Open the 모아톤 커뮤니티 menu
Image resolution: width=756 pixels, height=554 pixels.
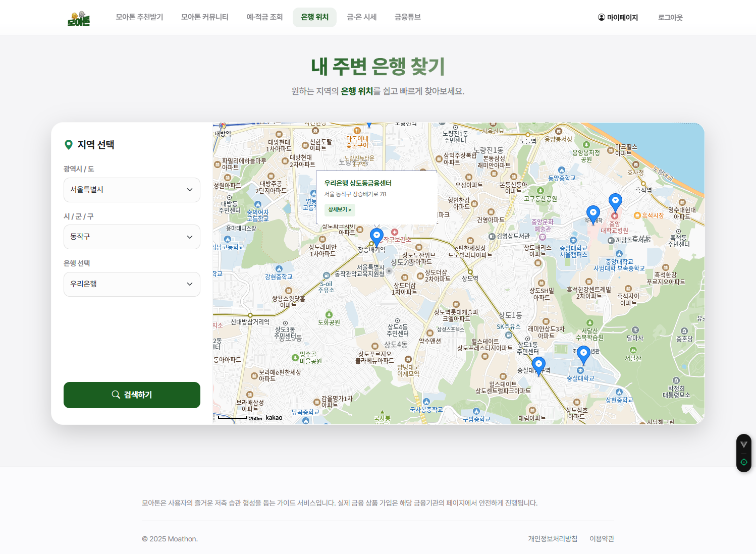[204, 17]
